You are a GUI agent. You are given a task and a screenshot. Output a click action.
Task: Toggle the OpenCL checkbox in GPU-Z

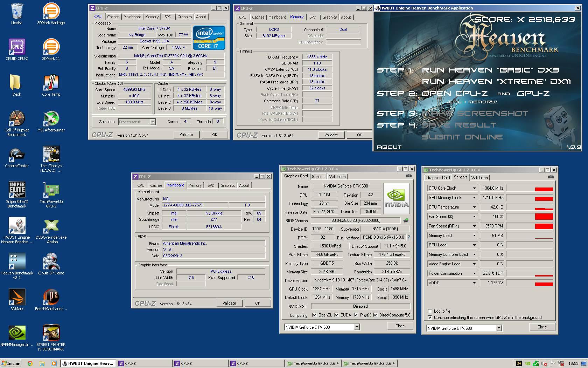click(314, 315)
